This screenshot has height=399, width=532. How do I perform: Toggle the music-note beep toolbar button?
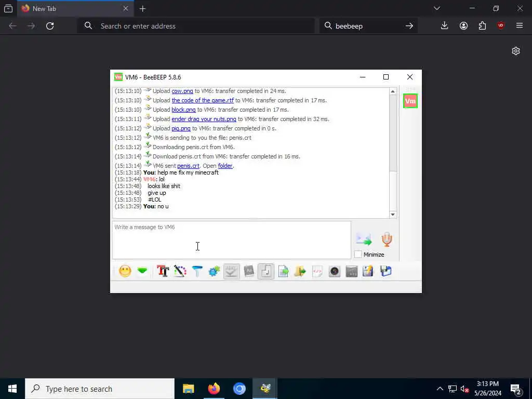266,271
